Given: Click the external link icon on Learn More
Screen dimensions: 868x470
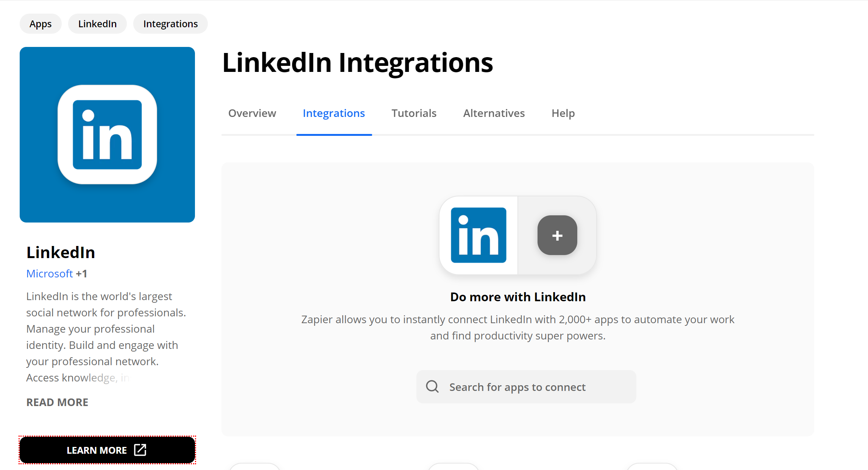Looking at the screenshot, I should 140,450.
